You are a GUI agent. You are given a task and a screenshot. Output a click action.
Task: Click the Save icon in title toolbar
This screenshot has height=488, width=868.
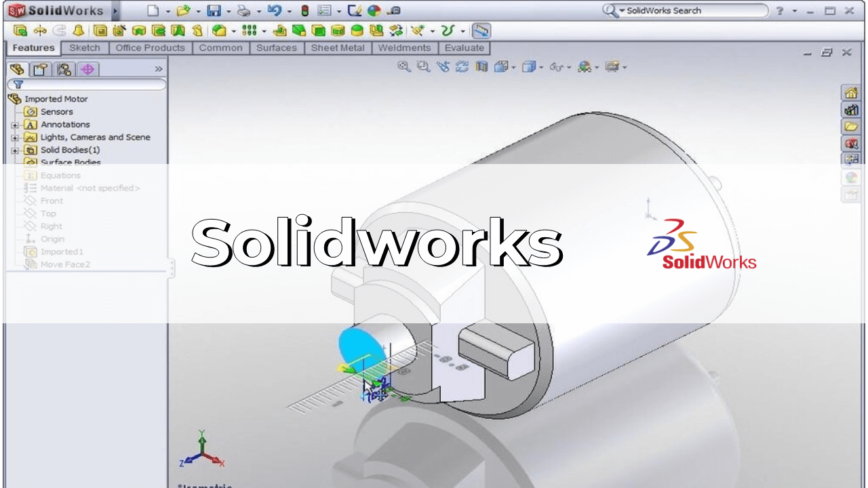214,10
